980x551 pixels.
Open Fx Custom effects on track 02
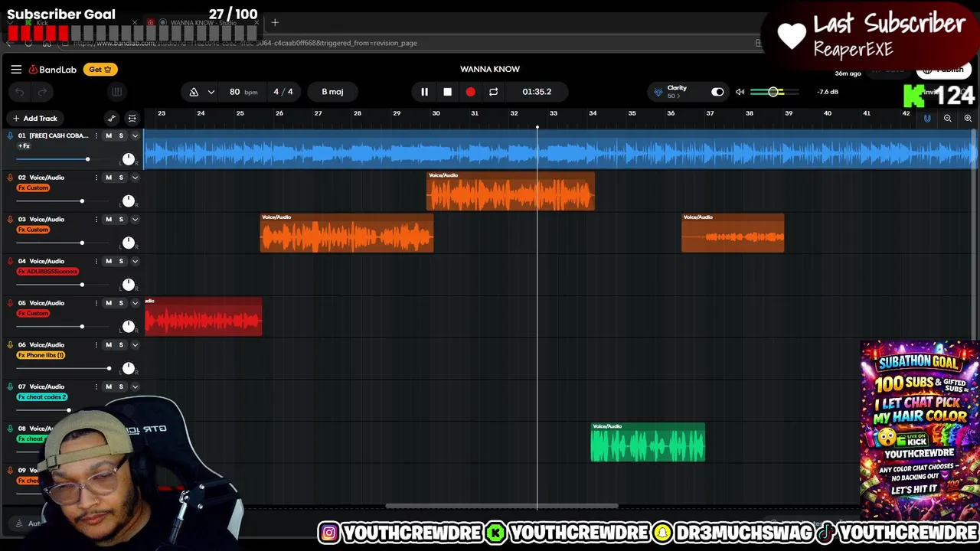tap(33, 187)
